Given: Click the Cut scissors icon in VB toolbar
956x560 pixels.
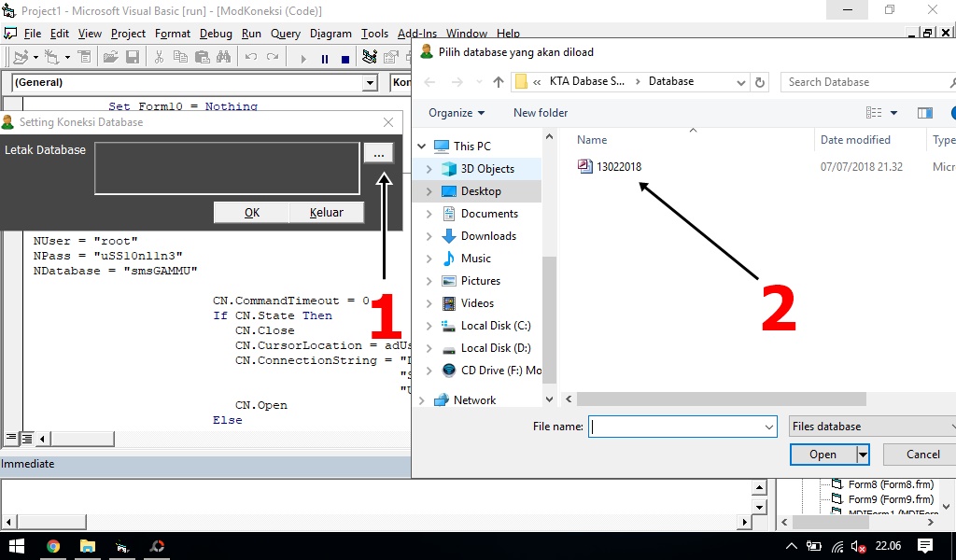Looking at the screenshot, I should 159,57.
